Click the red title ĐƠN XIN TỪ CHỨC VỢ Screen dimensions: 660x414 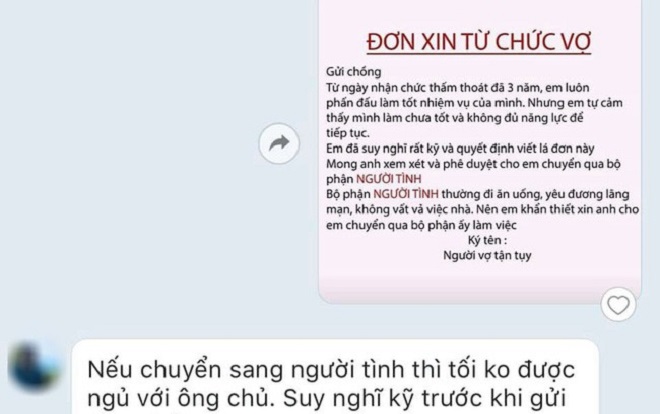pos(479,42)
